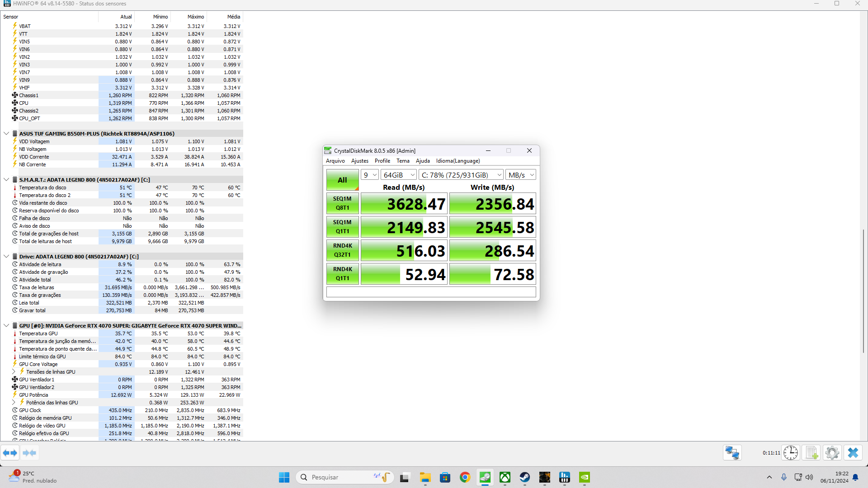Open test size dropdown showing 64GiB
This screenshot has height=488, width=868.
click(x=399, y=175)
